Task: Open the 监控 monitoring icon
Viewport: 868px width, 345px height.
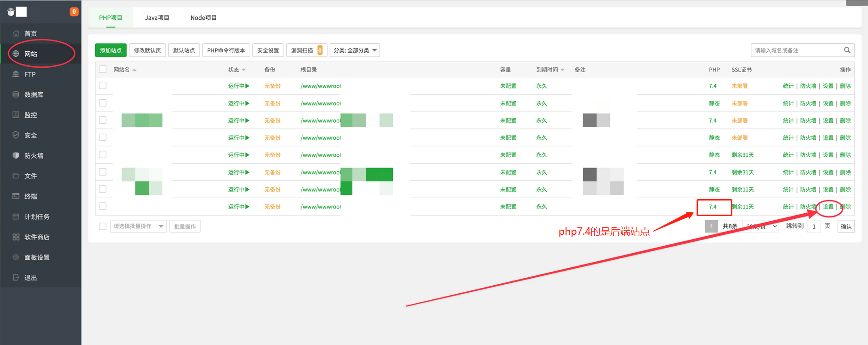Action: pyautogui.click(x=16, y=114)
